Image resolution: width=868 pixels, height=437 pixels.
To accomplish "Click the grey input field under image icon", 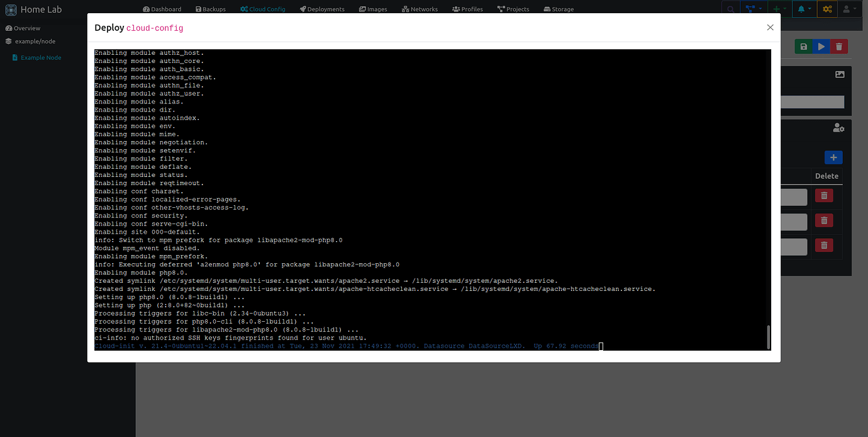I will [812, 102].
